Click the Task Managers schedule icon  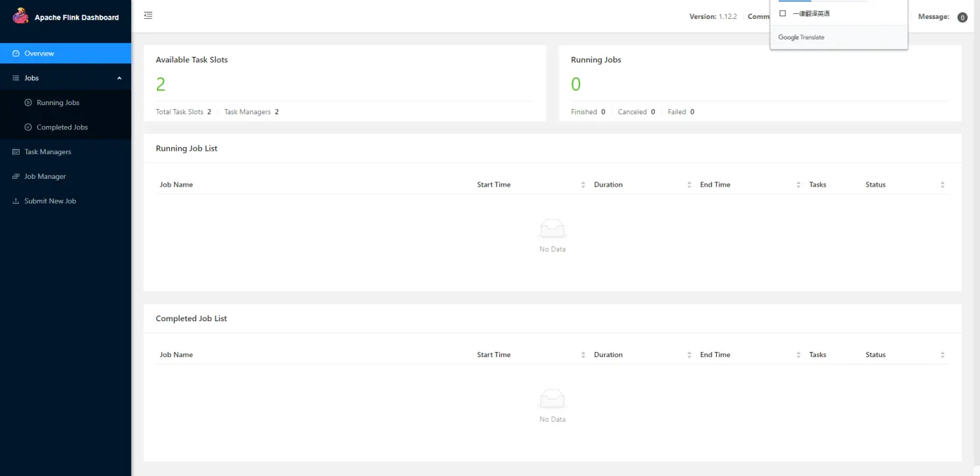point(16,152)
